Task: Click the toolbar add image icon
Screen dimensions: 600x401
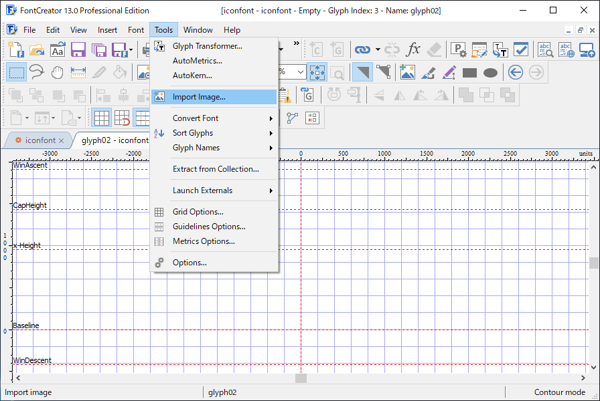Action: 408,72
